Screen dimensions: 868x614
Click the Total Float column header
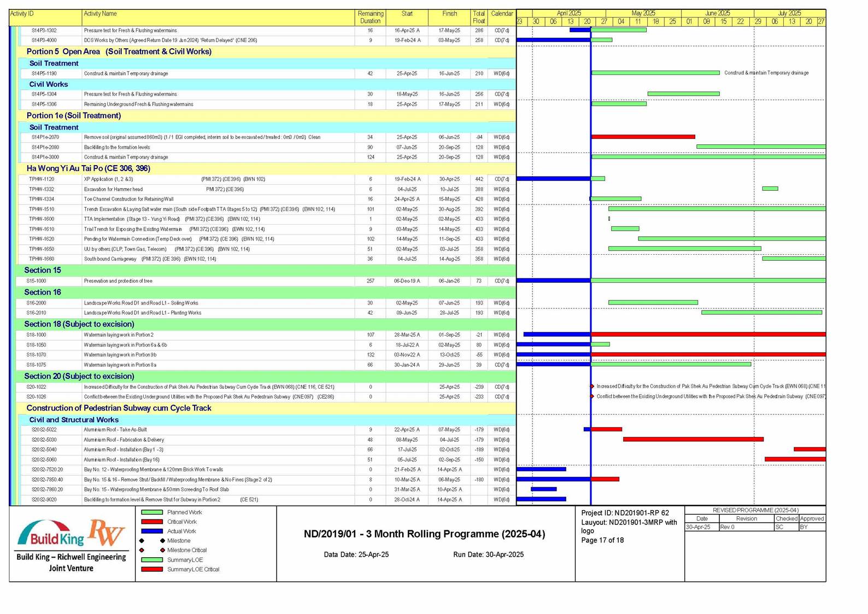tap(479, 17)
